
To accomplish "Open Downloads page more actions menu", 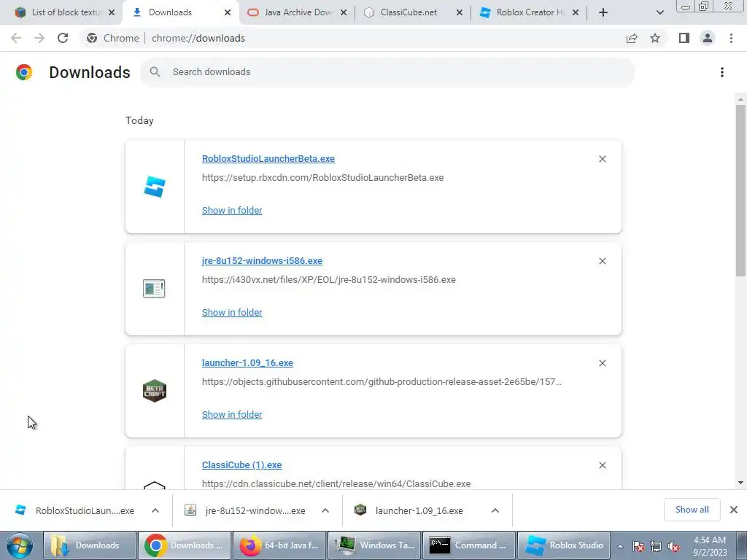I will coord(721,72).
